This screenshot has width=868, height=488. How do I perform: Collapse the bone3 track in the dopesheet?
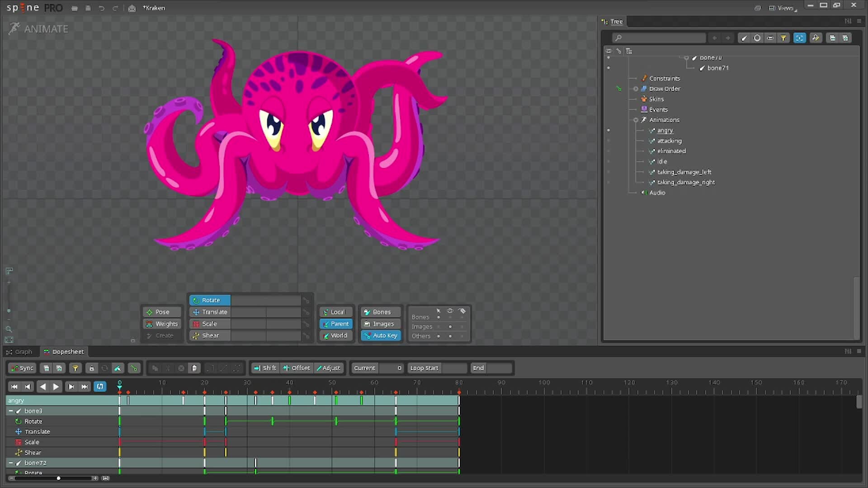pos(10,411)
